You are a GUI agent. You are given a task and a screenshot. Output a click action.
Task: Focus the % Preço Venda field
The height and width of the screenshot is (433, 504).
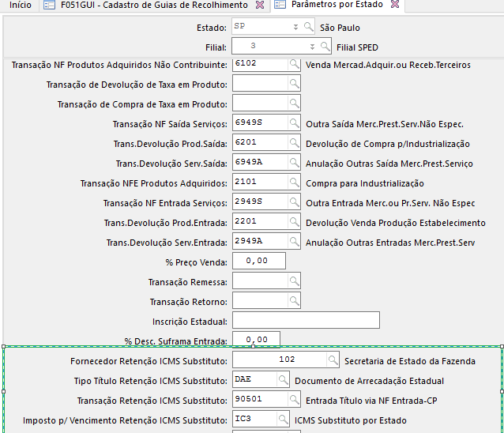pyautogui.click(x=259, y=261)
